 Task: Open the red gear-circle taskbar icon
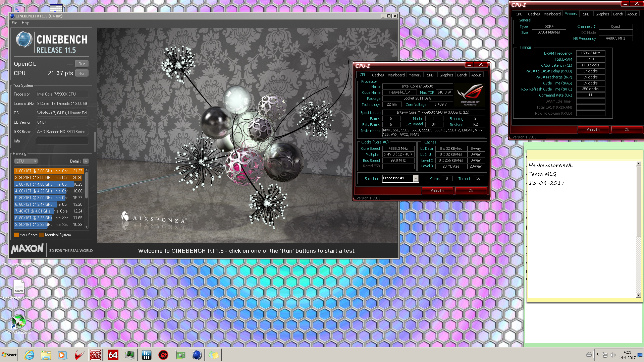pyautogui.click(x=163, y=355)
